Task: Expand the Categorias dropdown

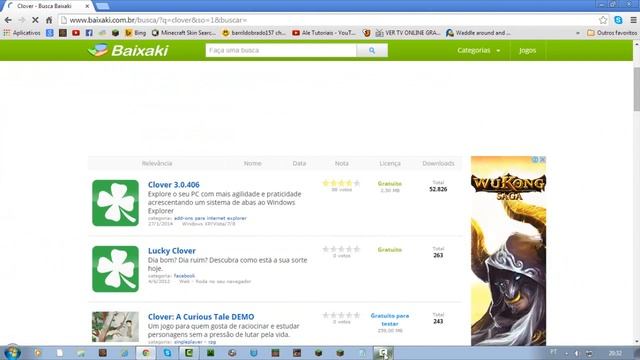Action: click(x=479, y=50)
